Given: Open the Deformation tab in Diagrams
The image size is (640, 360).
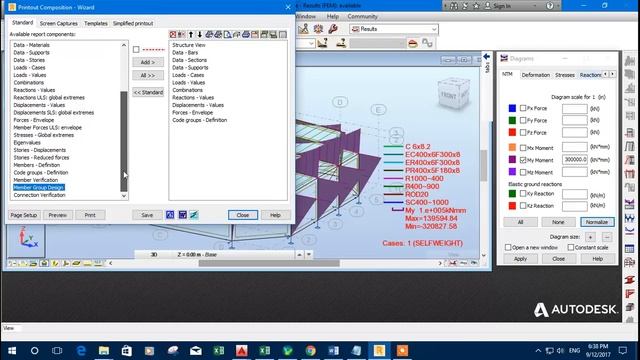Looking at the screenshot, I should point(536,75).
